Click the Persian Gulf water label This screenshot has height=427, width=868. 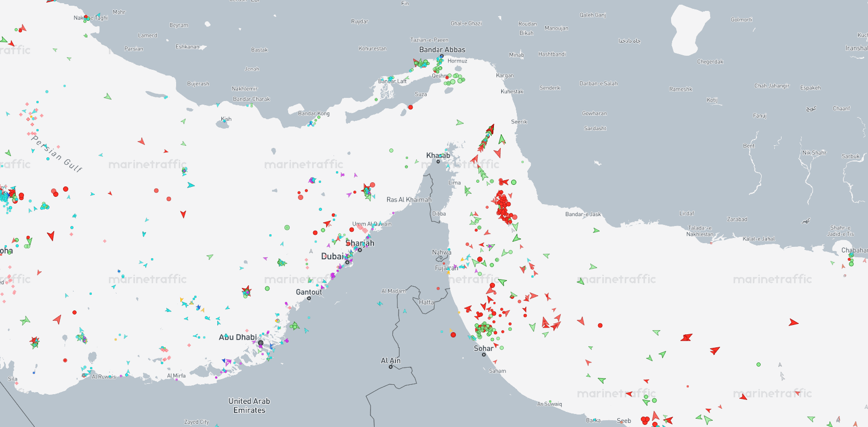click(x=57, y=153)
